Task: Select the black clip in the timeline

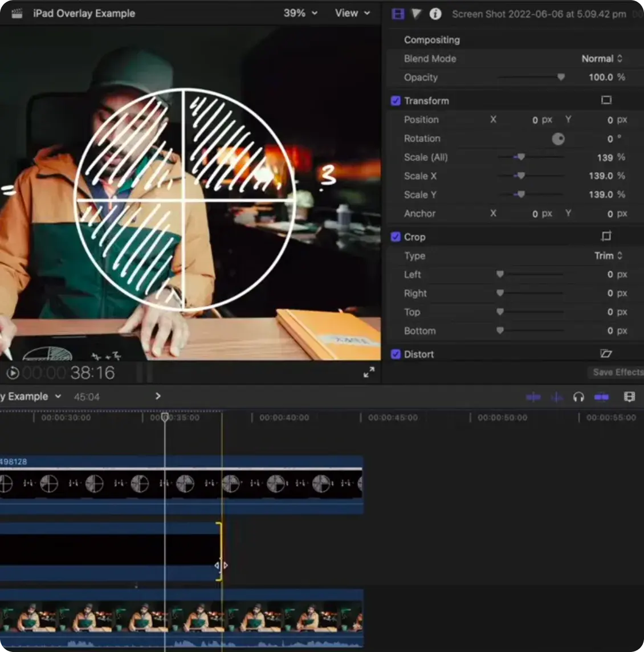Action: pos(110,551)
